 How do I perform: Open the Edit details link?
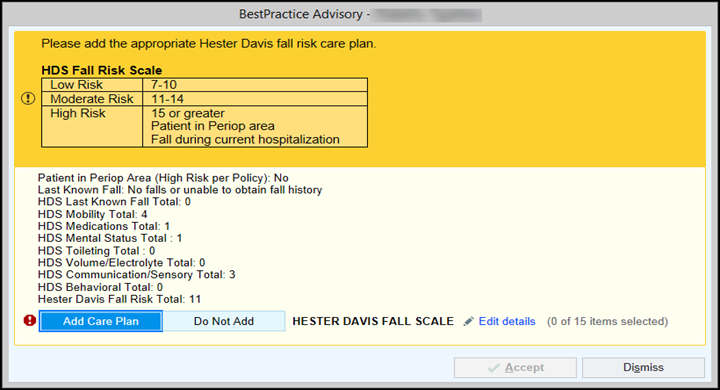pos(507,321)
